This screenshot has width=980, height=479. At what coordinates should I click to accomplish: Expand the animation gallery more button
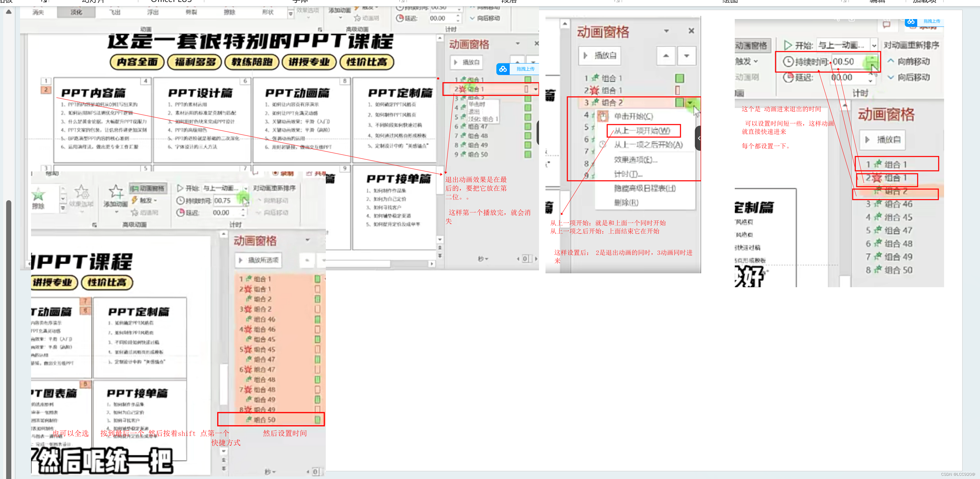click(x=291, y=14)
